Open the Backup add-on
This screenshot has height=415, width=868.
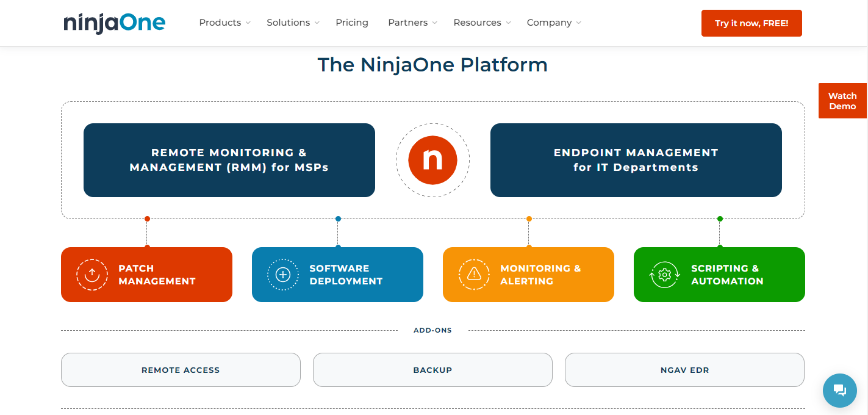[x=432, y=370]
